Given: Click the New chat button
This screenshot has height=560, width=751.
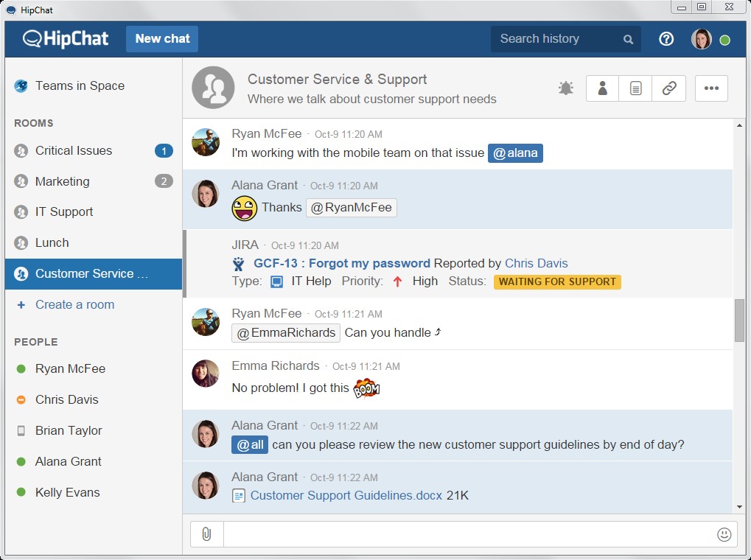Looking at the screenshot, I should click(x=162, y=39).
